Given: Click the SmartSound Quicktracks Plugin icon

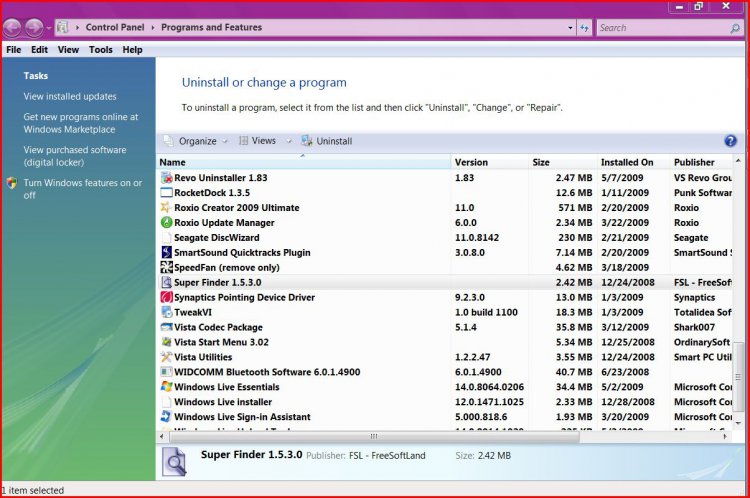Looking at the screenshot, I should coord(166,253).
